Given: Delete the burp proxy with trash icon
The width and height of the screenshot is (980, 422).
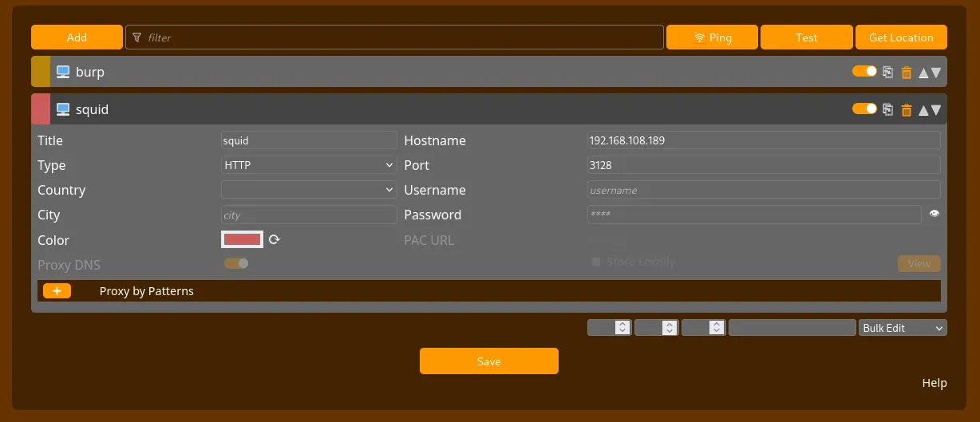Looking at the screenshot, I should [x=906, y=73].
